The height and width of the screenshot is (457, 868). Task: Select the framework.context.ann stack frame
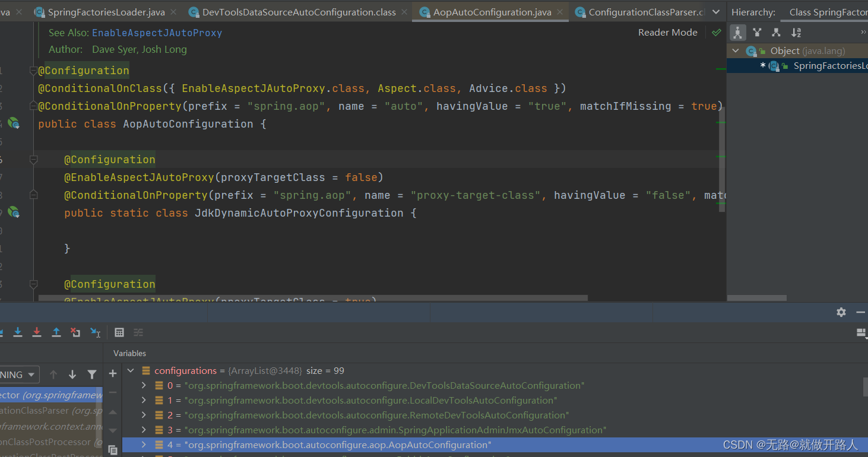(x=51, y=426)
